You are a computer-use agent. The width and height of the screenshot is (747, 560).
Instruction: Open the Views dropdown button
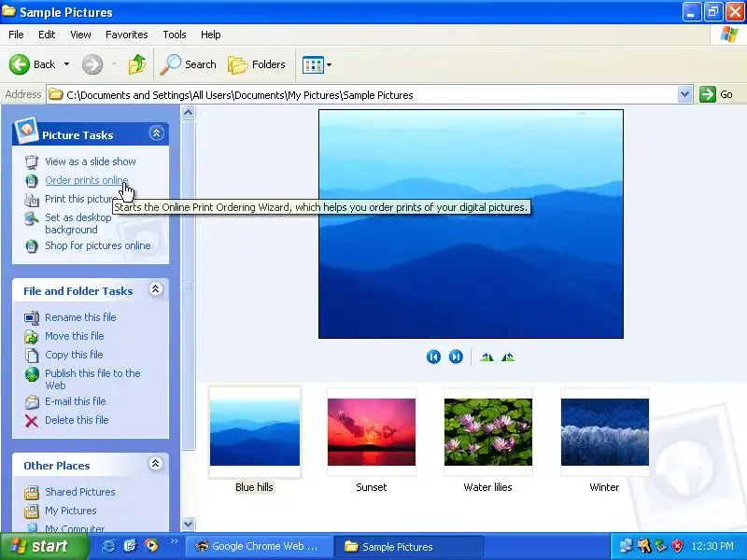pos(317,64)
